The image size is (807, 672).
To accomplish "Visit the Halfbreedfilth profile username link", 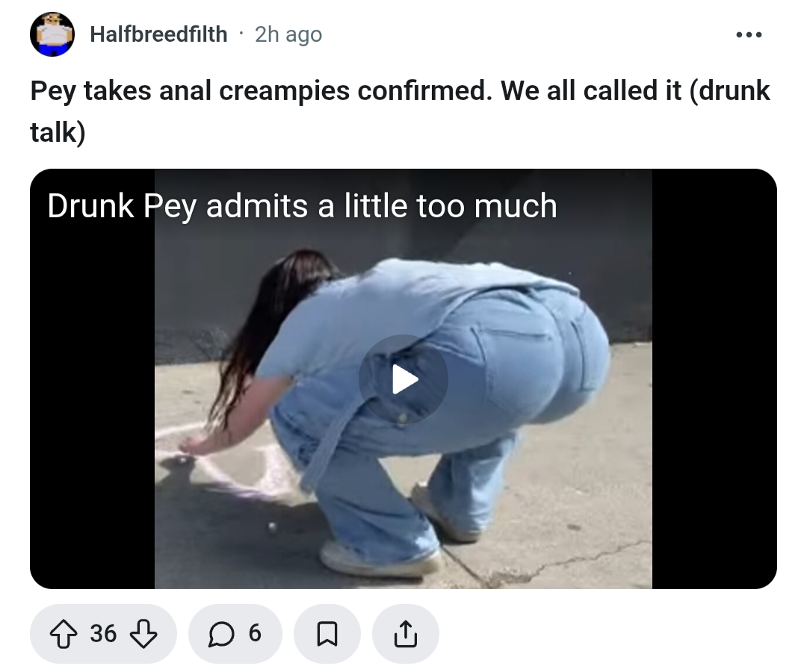I will [x=158, y=34].
